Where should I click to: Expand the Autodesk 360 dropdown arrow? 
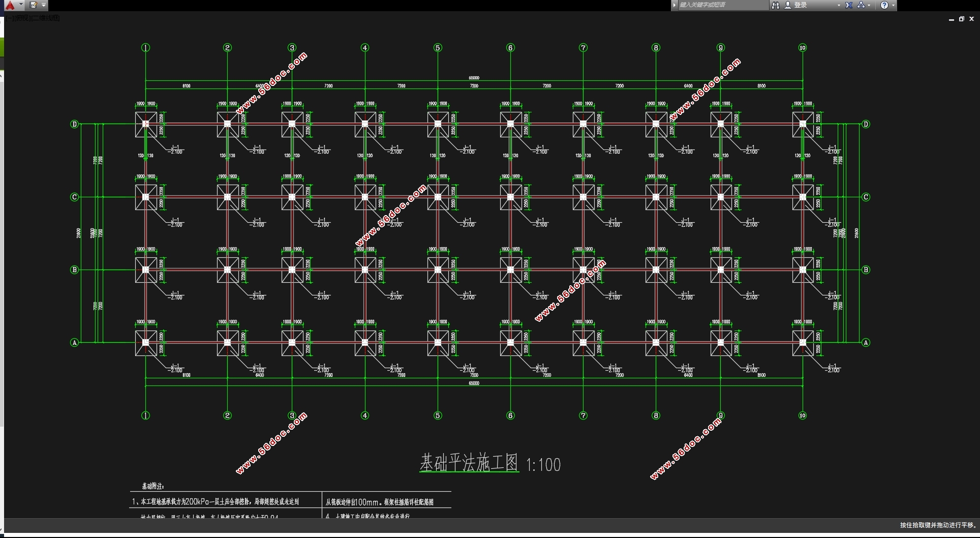869,5
